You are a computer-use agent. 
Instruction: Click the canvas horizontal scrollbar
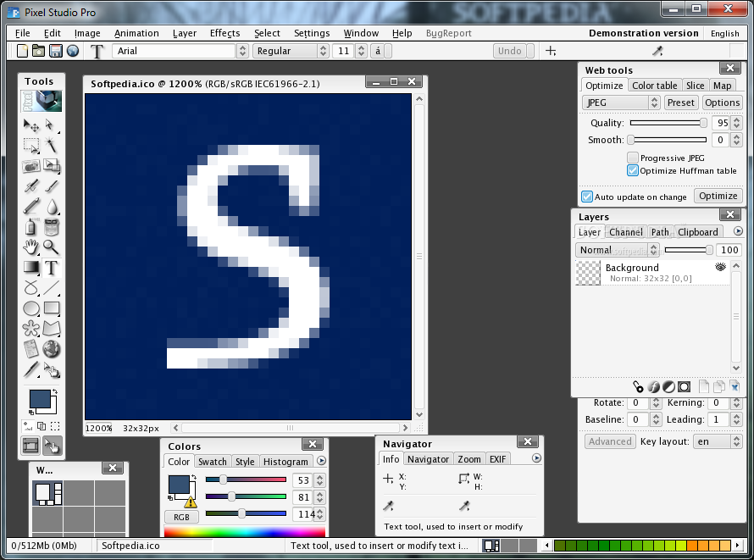(291, 428)
